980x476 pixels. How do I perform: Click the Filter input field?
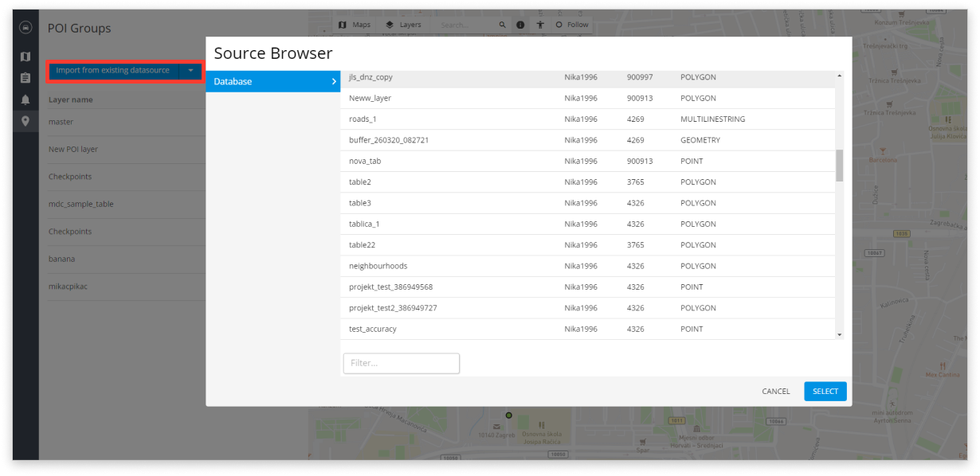point(402,363)
